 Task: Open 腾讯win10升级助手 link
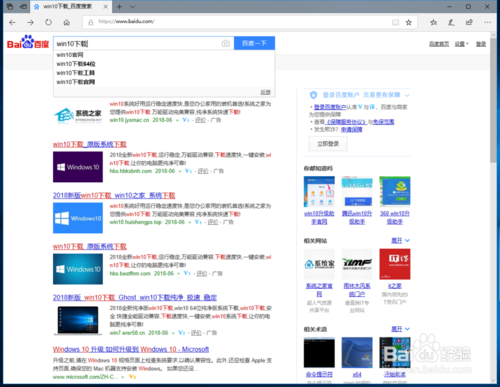pyautogui.click(x=357, y=217)
